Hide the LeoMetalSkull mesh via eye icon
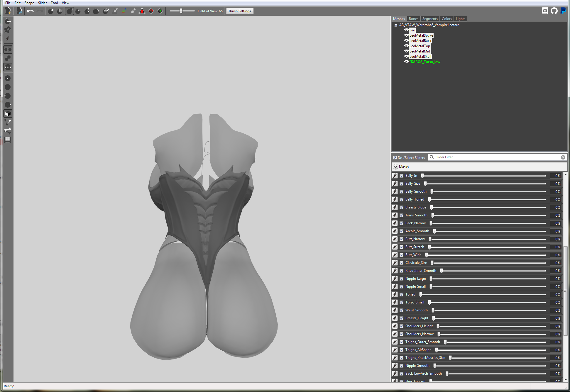 pyautogui.click(x=406, y=57)
